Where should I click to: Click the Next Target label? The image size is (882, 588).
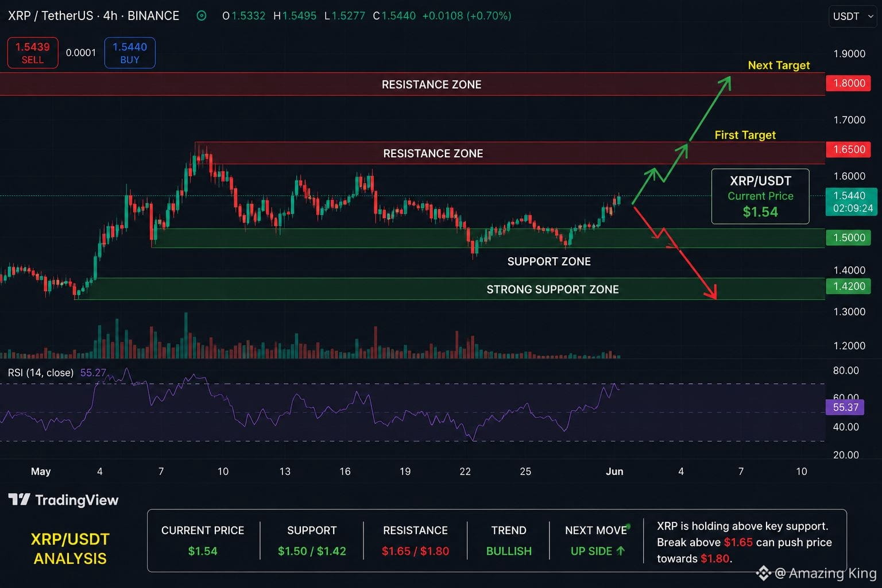click(779, 65)
